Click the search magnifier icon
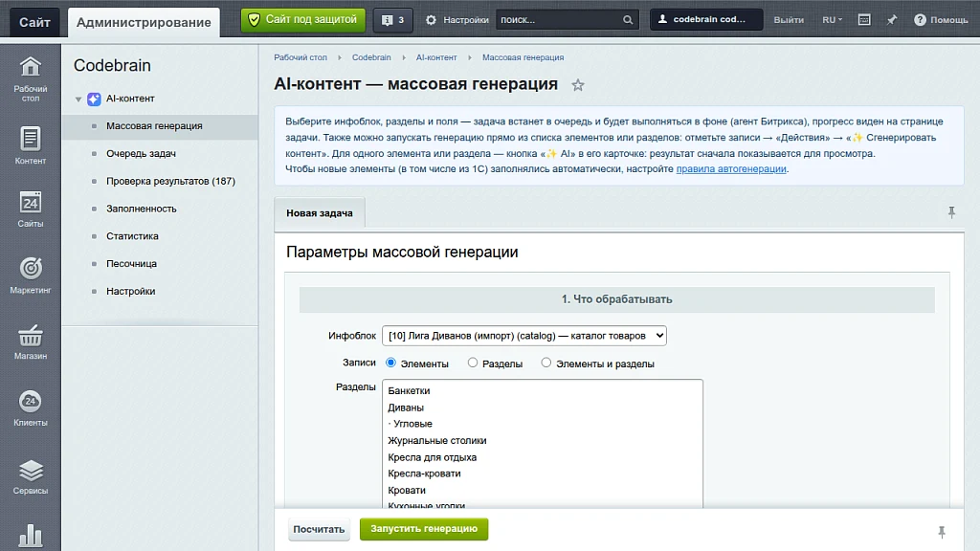Screen dimensions: 980x551 tap(628, 20)
